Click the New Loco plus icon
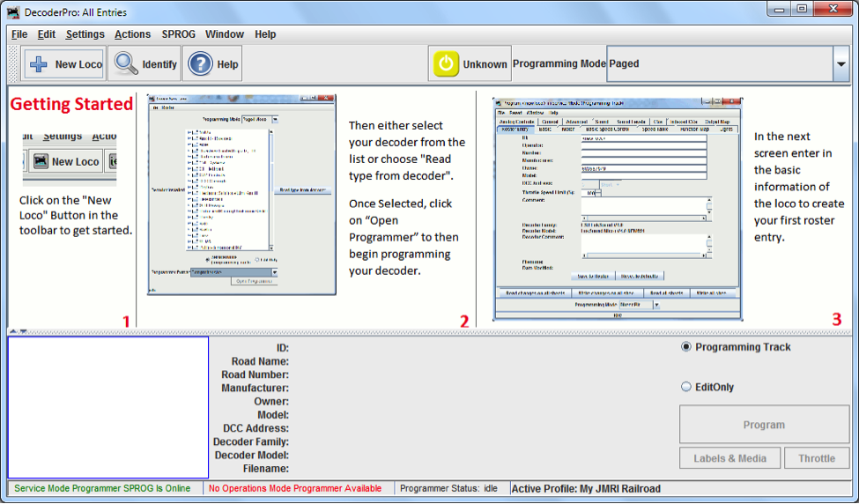The image size is (859, 504). point(39,64)
